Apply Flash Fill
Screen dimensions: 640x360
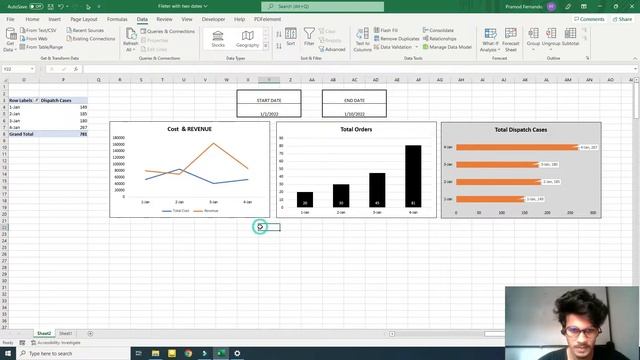386,30
